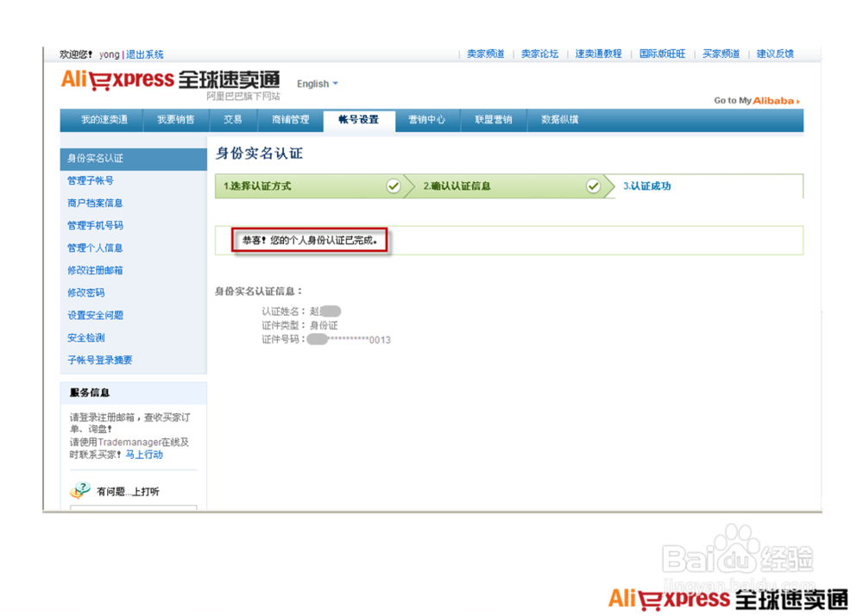
Task: Click 证件类型：身份证 text
Action: pos(299,325)
